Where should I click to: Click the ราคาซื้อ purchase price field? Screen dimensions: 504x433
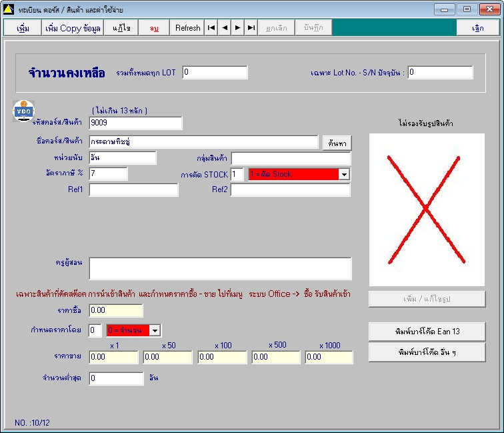[x=116, y=310]
